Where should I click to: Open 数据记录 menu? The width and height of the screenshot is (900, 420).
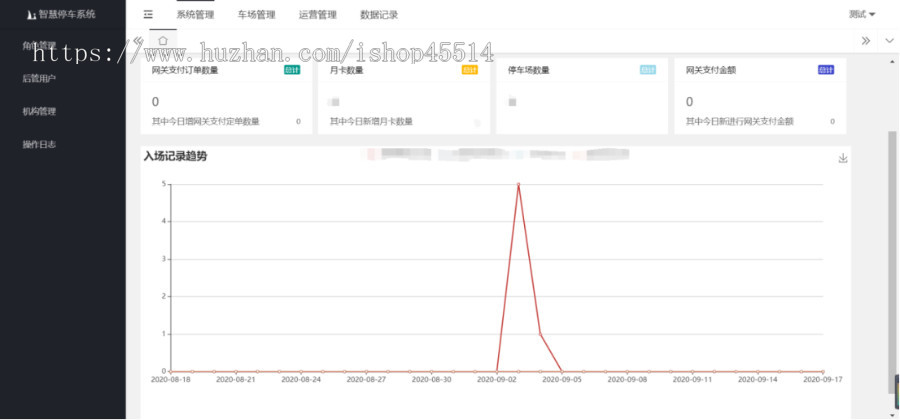379,15
